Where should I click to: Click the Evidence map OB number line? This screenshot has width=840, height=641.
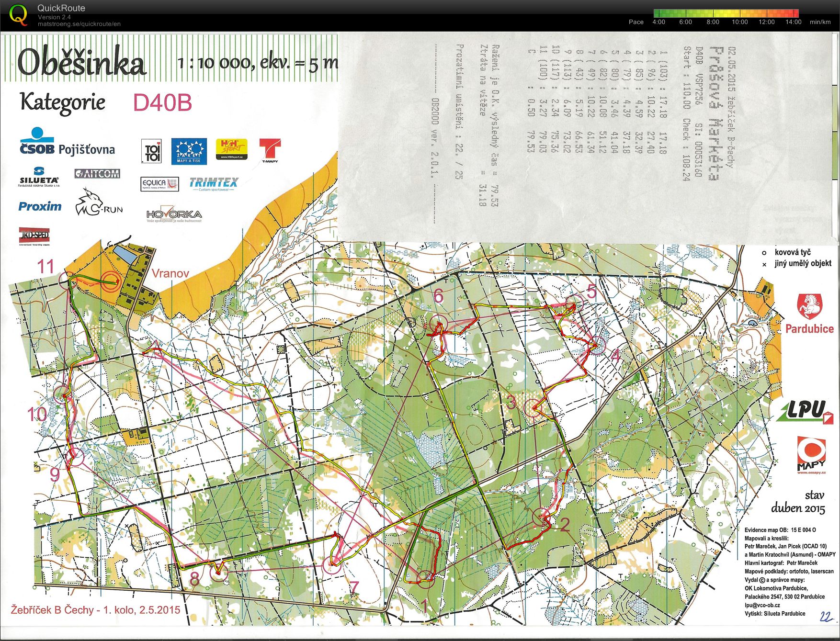(x=780, y=530)
